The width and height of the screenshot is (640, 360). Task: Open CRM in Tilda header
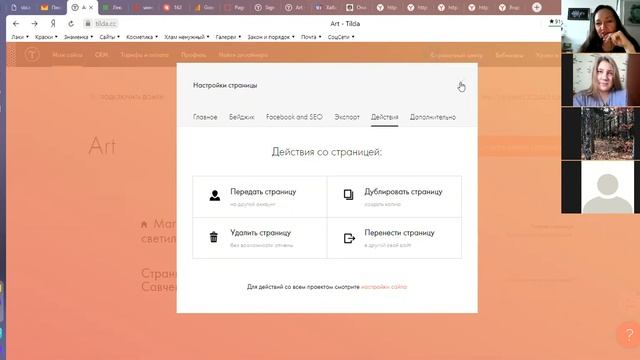point(101,55)
